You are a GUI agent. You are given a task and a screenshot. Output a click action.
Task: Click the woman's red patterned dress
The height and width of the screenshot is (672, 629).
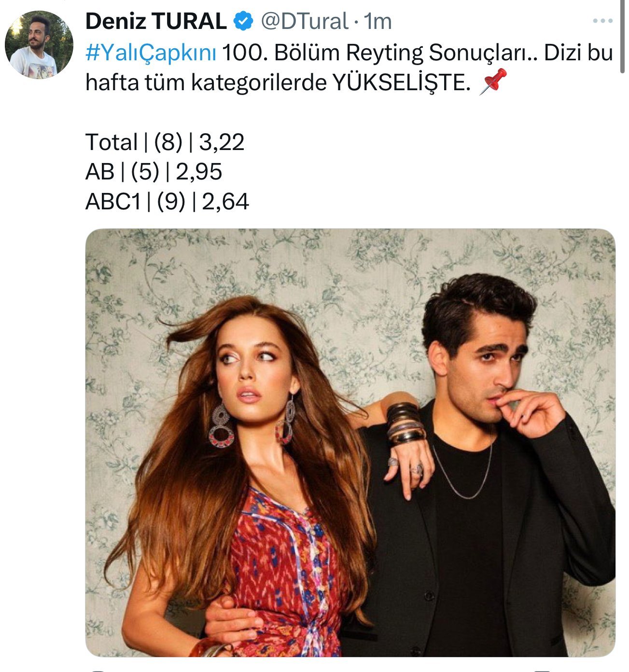tap(285, 569)
